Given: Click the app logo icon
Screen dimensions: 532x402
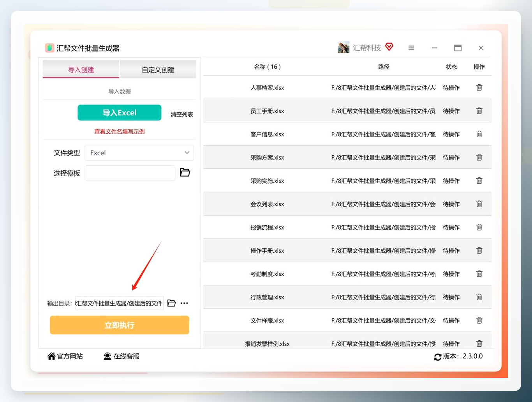Looking at the screenshot, I should [49, 48].
